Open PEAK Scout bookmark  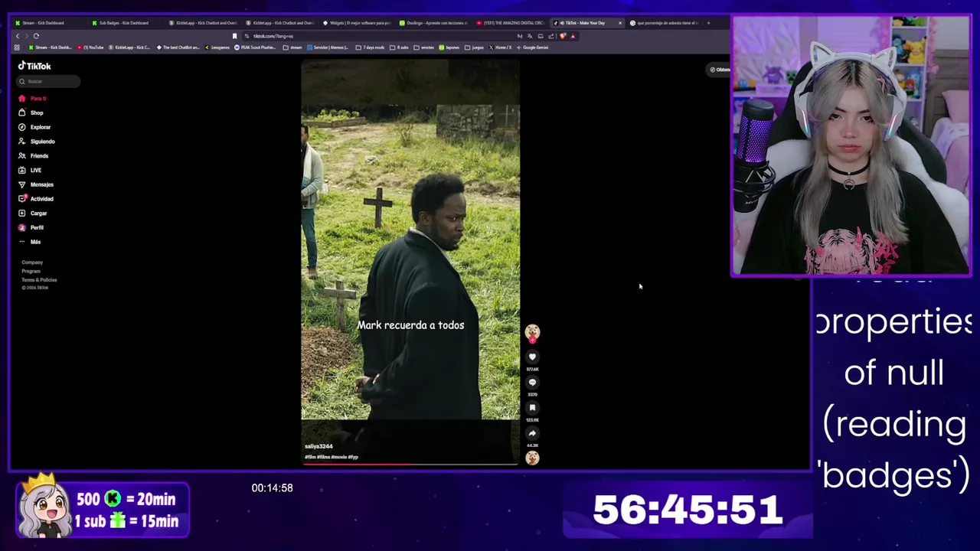[256, 47]
